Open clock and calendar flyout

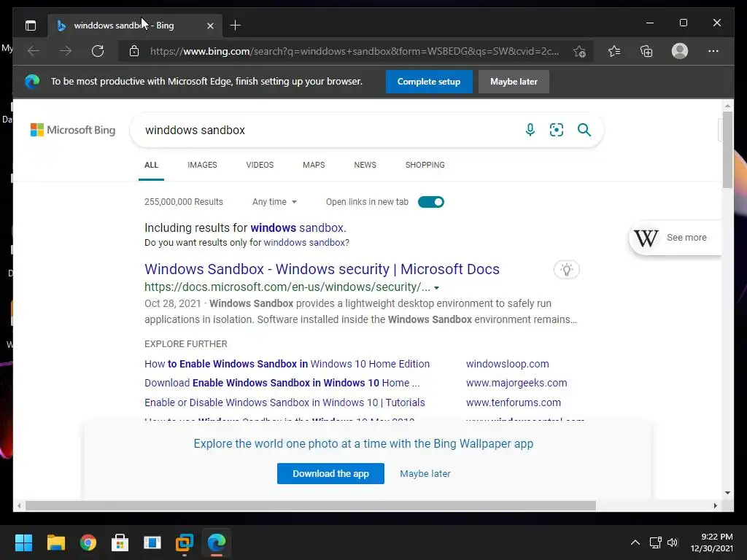click(712, 542)
